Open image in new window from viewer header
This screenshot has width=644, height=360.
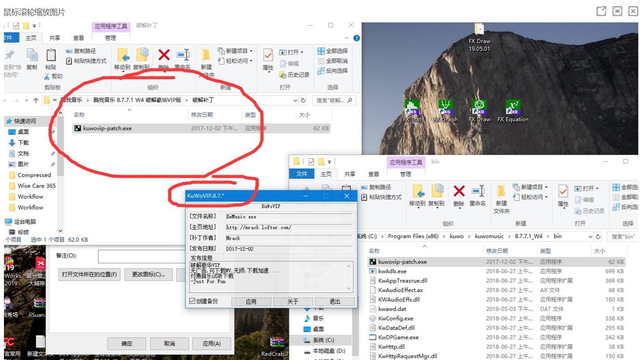point(601,11)
